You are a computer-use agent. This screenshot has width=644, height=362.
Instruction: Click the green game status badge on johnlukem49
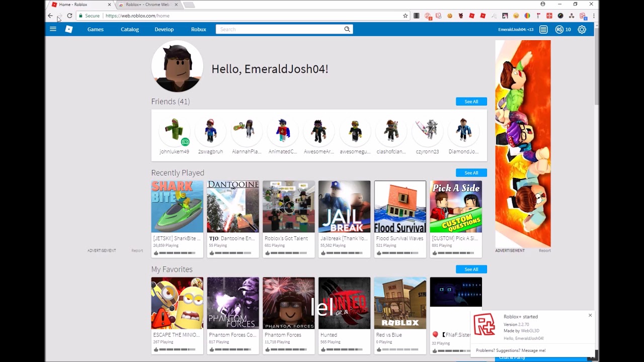[185, 142]
